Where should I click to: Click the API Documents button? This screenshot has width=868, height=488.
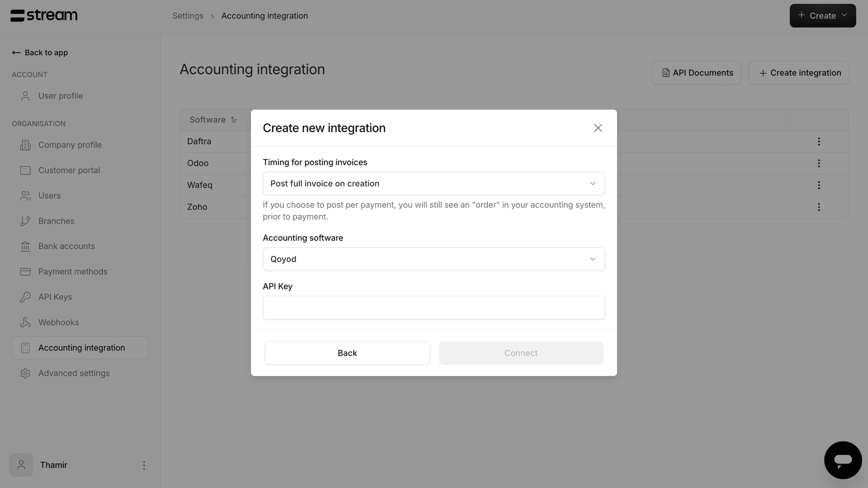(x=696, y=73)
